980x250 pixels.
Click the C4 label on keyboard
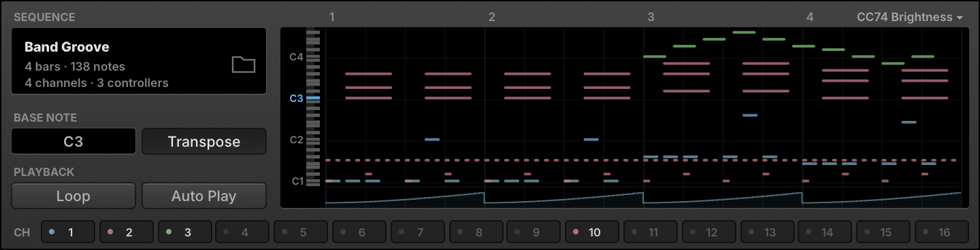coord(296,57)
